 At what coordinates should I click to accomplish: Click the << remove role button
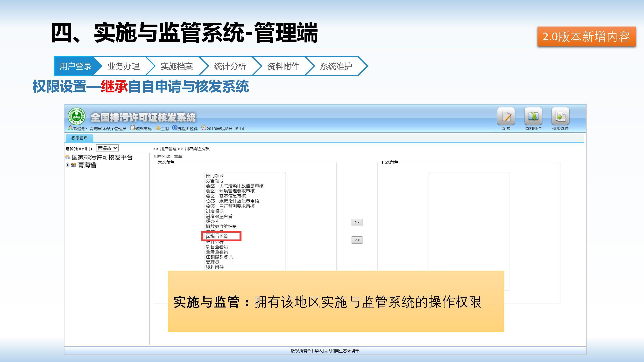pyautogui.click(x=357, y=240)
